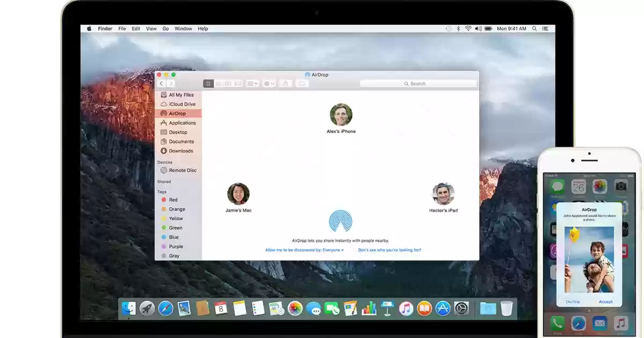Click the Edit Tags toolbar button
This screenshot has width=644, height=338.
coord(302,84)
